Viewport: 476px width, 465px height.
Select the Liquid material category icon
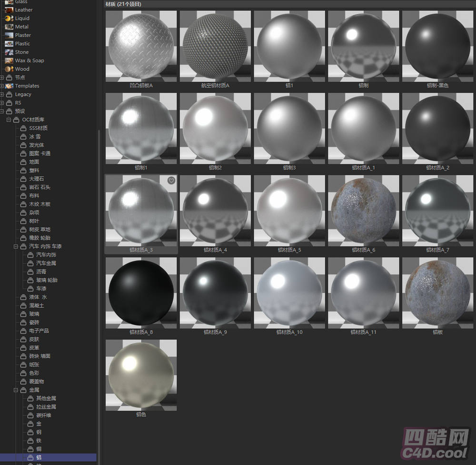click(9, 18)
